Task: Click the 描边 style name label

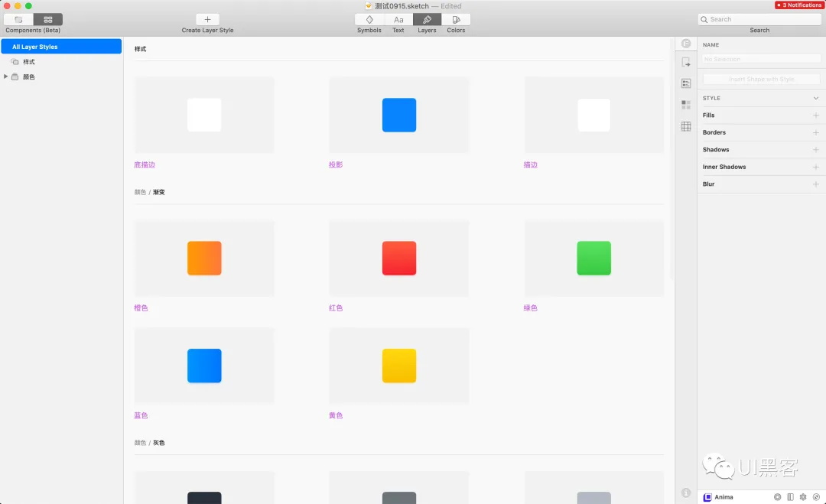Action: coord(531,165)
